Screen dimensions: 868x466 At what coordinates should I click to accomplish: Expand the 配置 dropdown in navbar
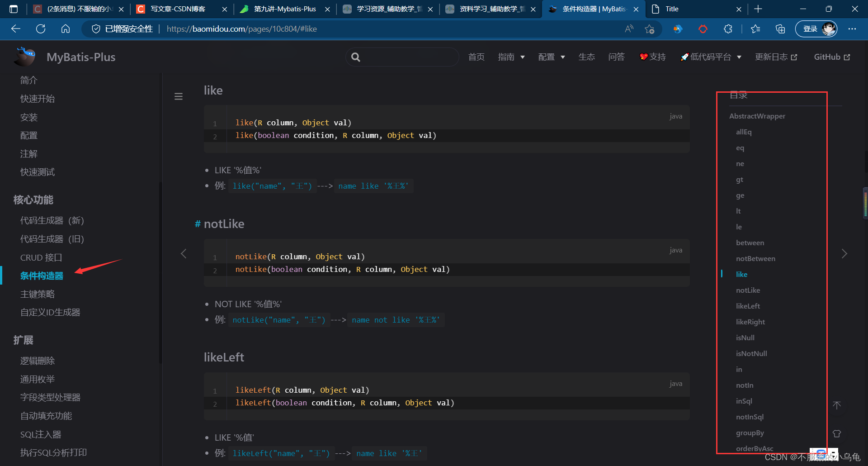pyautogui.click(x=552, y=57)
